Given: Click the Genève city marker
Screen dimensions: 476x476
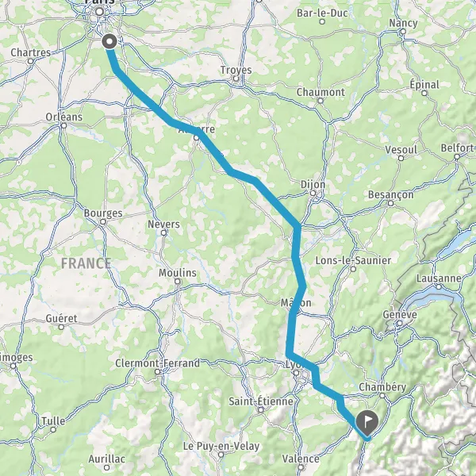Looking at the screenshot, I should 400,324.
